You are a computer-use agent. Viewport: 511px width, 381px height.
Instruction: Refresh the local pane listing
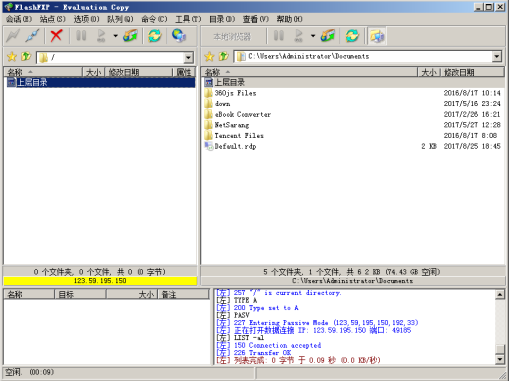tap(352, 35)
